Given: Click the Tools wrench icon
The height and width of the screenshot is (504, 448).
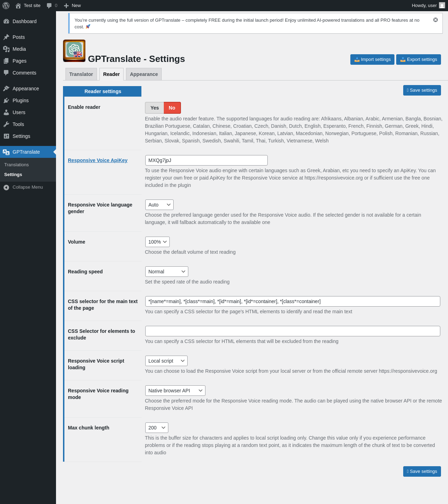Looking at the screenshot, I should point(6,124).
